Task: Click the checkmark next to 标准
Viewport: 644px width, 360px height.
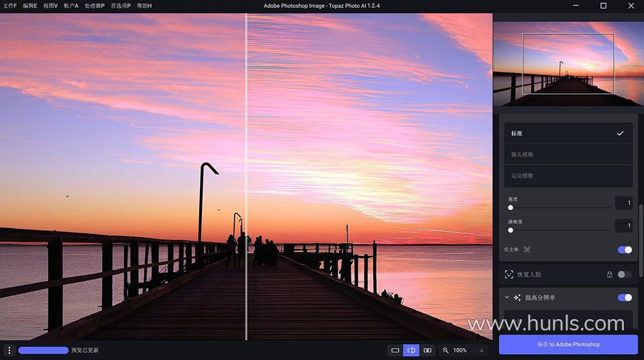Action: pos(620,133)
